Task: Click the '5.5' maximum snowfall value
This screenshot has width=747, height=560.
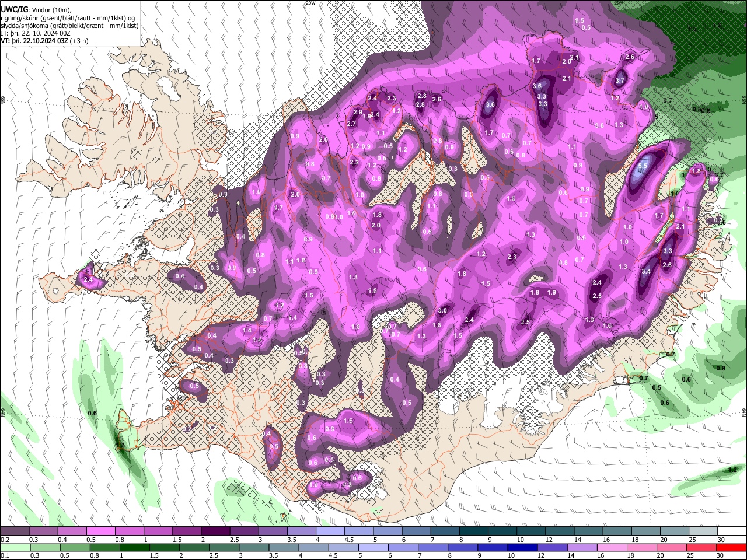Action: click(643, 166)
